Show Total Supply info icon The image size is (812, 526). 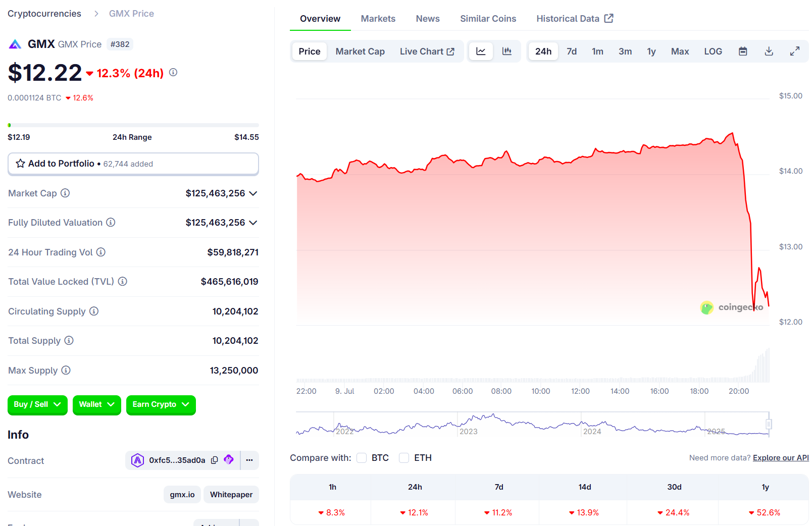(69, 340)
